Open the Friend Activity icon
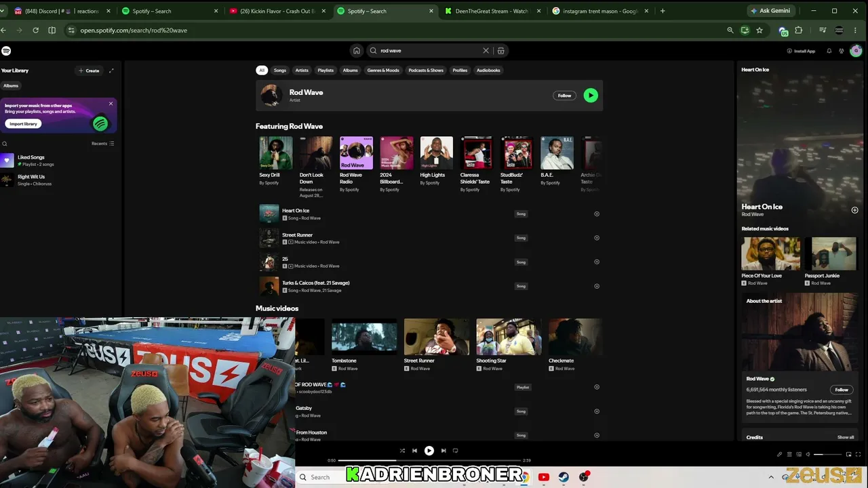The height and width of the screenshot is (488, 868). pos(842,51)
